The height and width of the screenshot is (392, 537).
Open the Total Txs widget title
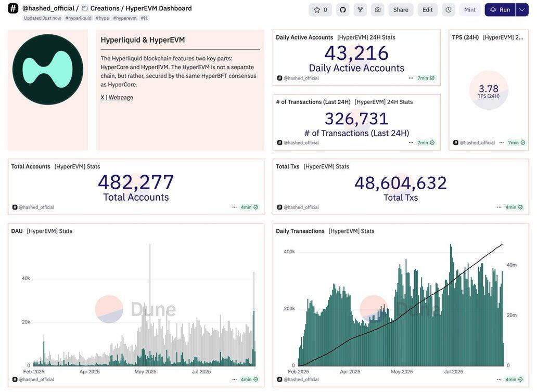pos(288,166)
